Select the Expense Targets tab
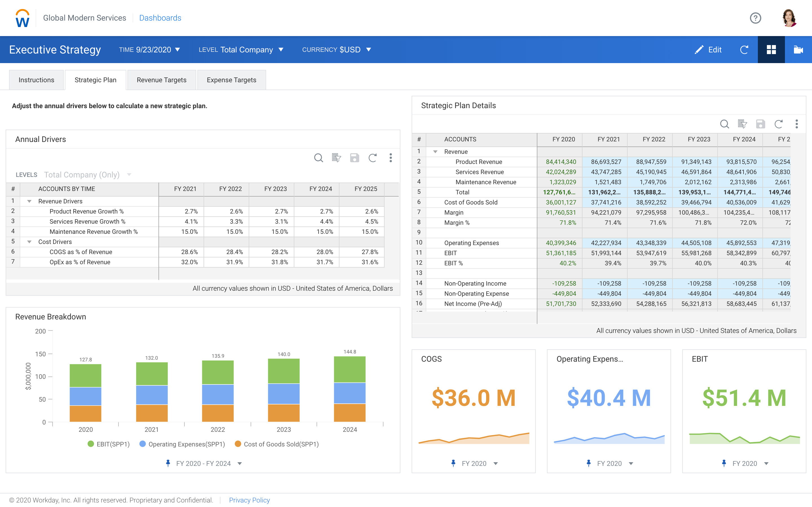This screenshot has width=812, height=507. [x=231, y=79]
